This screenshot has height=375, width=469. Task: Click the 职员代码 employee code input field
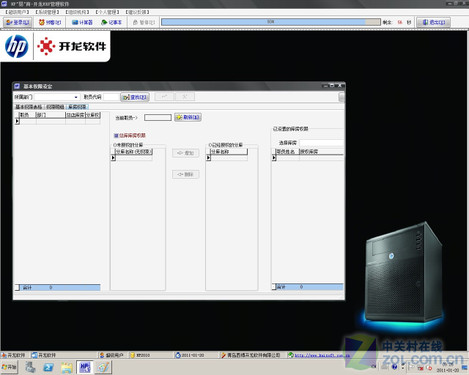[x=111, y=97]
